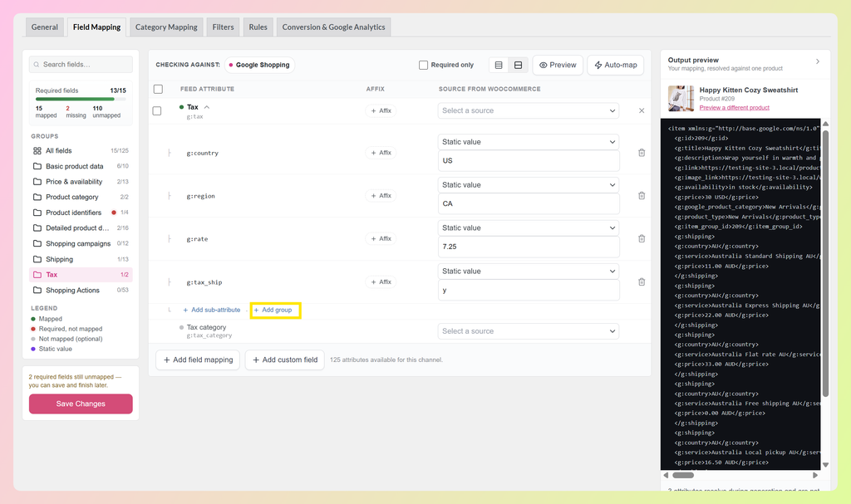Open Detailed product group
The image size is (851, 504).
click(81, 228)
